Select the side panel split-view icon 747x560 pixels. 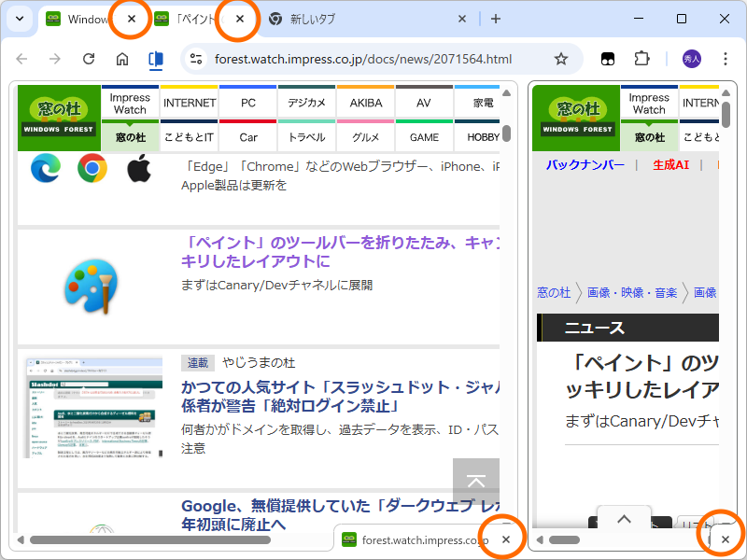[x=155, y=58]
